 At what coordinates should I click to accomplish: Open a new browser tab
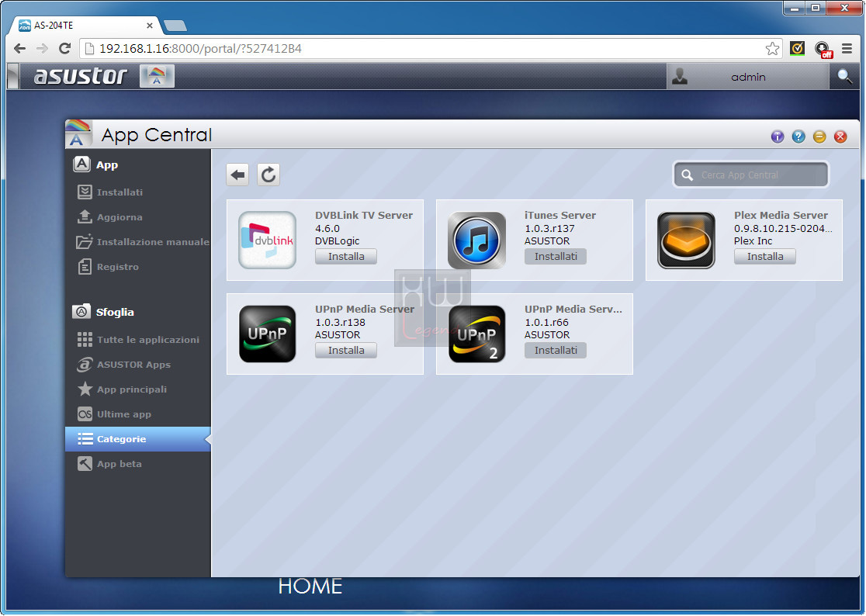tap(175, 26)
